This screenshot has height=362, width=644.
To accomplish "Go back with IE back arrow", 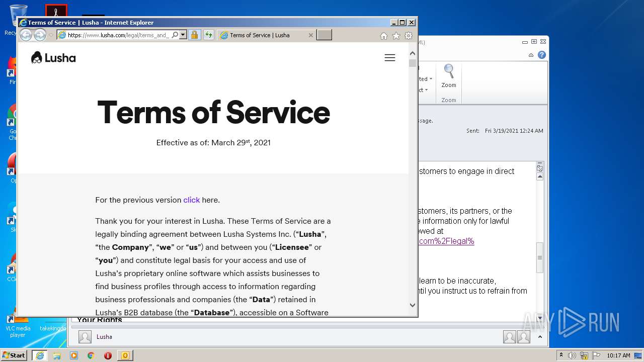I will pos(26,35).
